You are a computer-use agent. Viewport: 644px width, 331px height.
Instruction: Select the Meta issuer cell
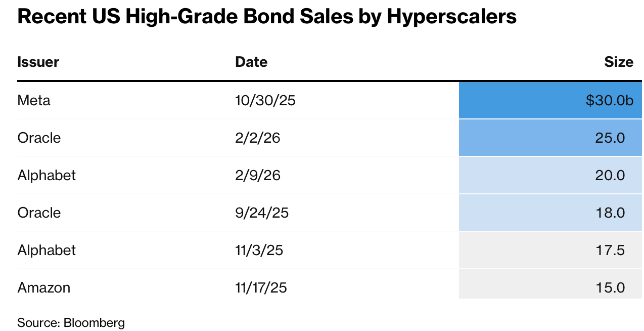[x=34, y=100]
